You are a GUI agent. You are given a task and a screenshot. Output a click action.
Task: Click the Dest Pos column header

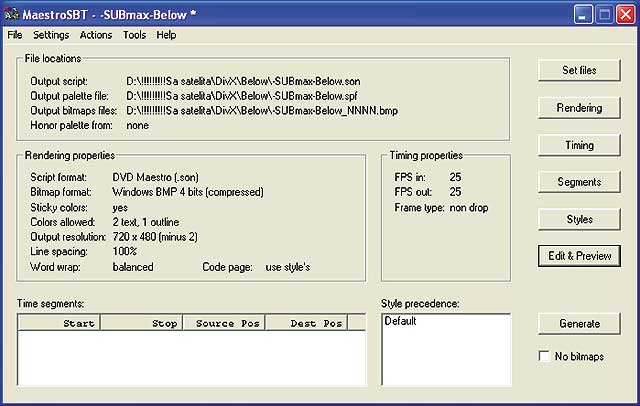pos(307,323)
